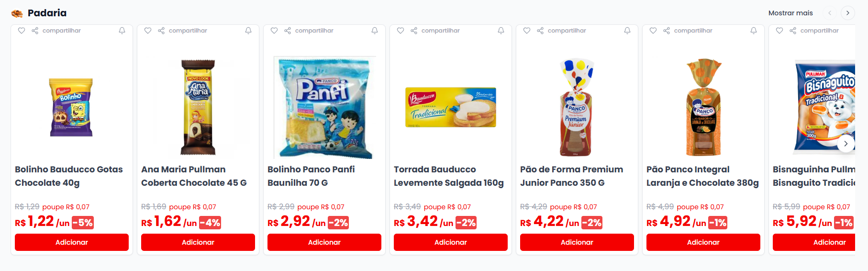Click the bell icon on Bolinho Bauducco card

(122, 31)
